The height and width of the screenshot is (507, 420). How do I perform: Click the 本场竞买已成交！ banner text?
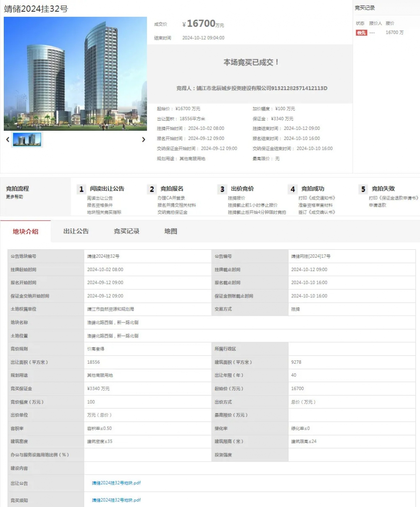coord(251,62)
